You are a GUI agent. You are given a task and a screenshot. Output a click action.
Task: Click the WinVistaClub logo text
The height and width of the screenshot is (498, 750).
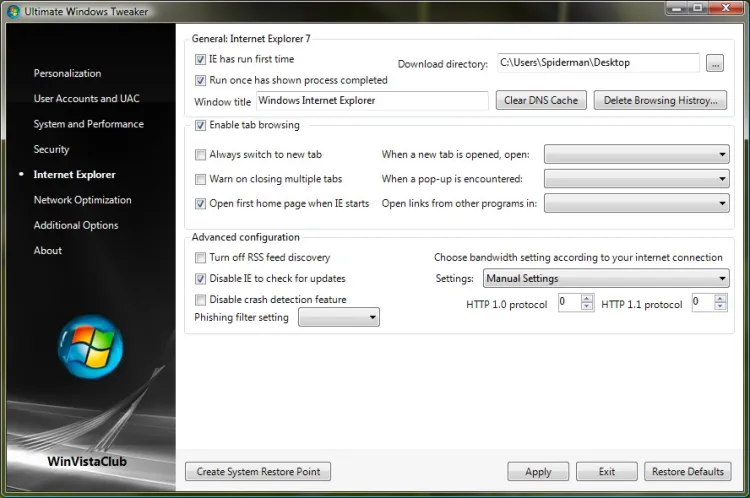[87, 462]
